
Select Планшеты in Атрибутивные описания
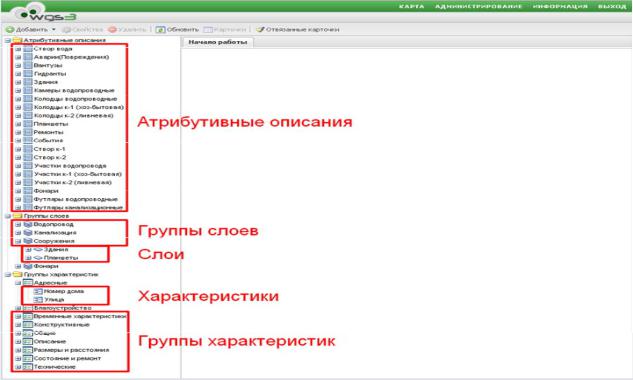50,124
